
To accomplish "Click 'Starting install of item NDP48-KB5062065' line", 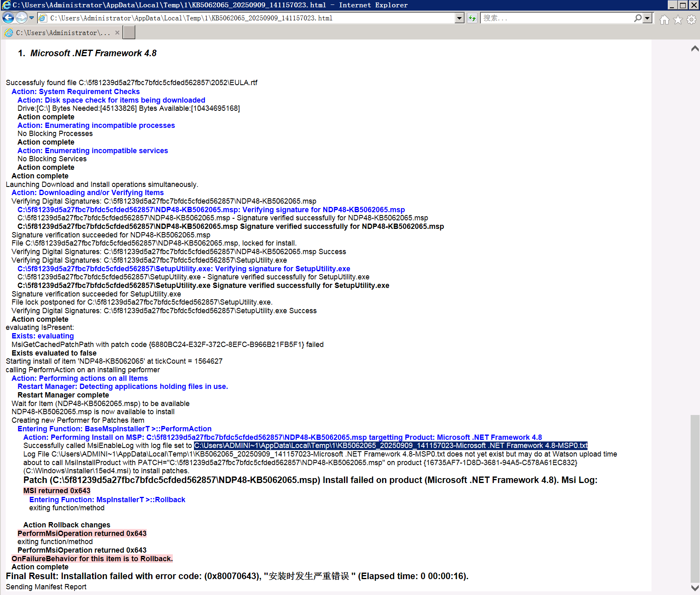I will [114, 361].
